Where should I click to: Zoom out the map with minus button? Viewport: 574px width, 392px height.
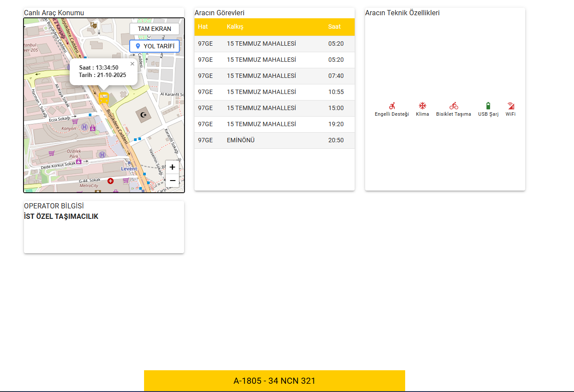tap(172, 181)
